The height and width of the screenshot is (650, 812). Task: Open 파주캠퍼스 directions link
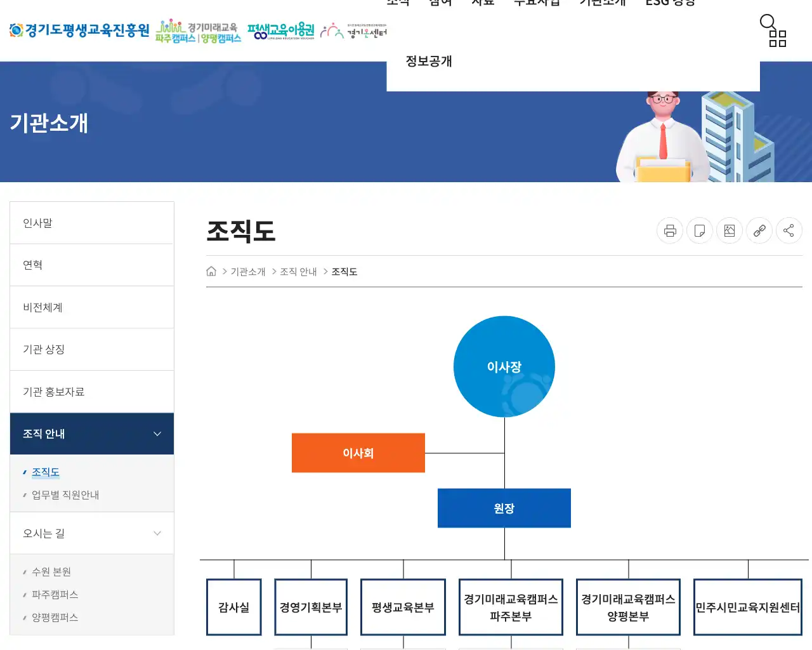55,594
